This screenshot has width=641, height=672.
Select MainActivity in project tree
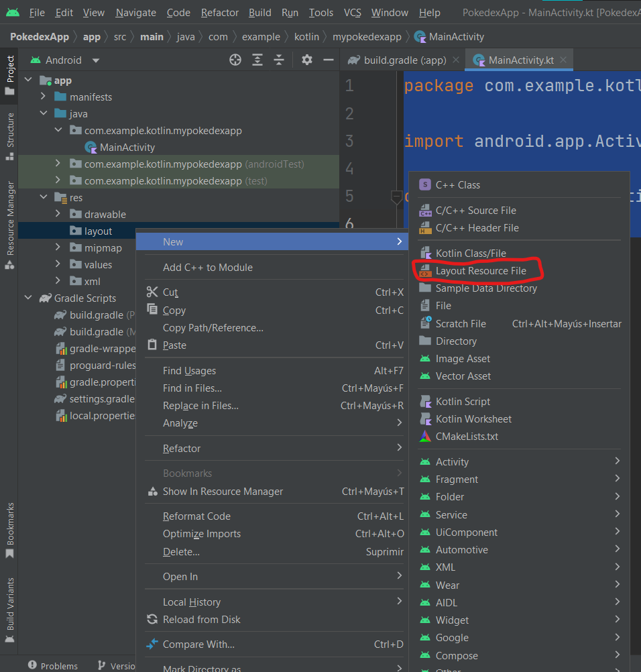click(127, 148)
